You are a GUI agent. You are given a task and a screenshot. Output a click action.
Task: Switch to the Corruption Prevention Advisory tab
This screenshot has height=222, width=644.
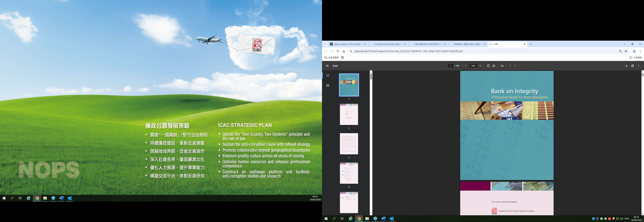coord(388,44)
